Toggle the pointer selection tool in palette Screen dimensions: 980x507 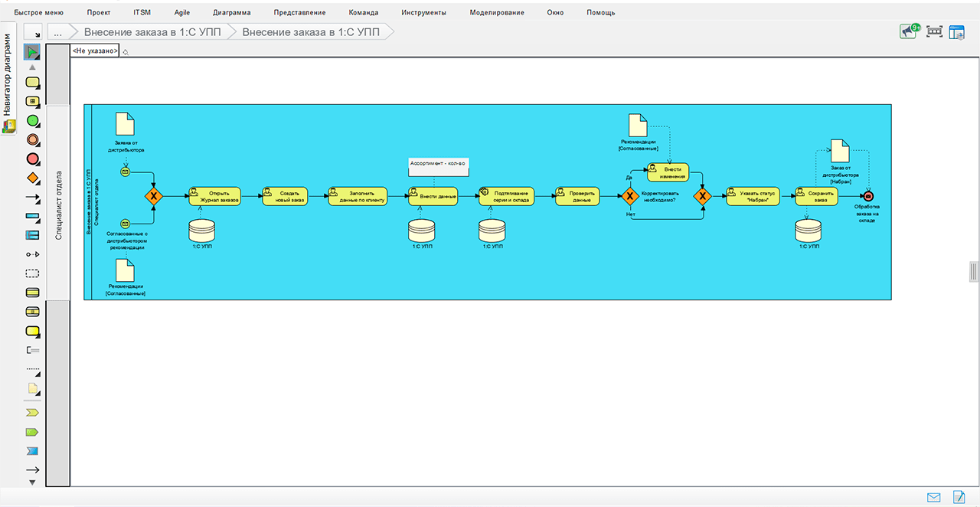pyautogui.click(x=32, y=52)
